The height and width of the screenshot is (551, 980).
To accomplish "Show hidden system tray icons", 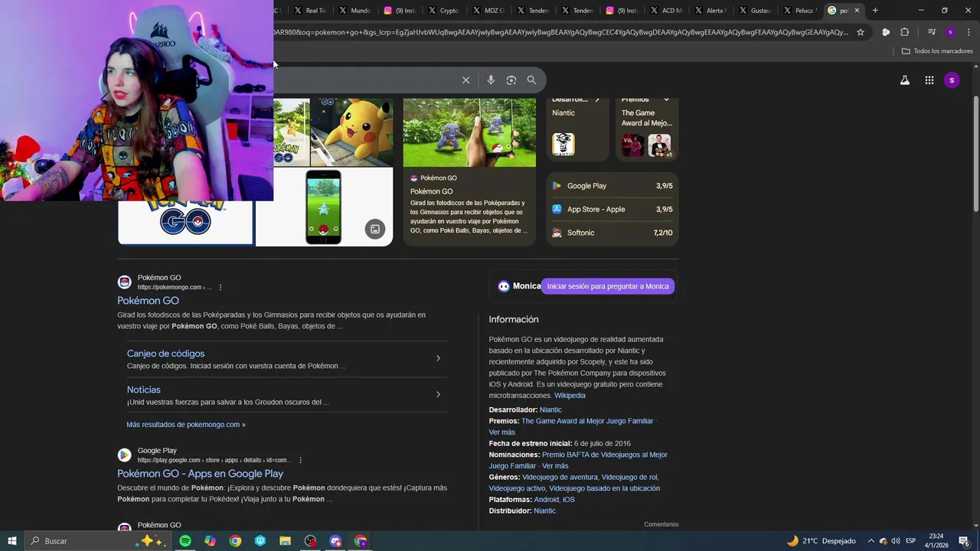I will pos(871,541).
